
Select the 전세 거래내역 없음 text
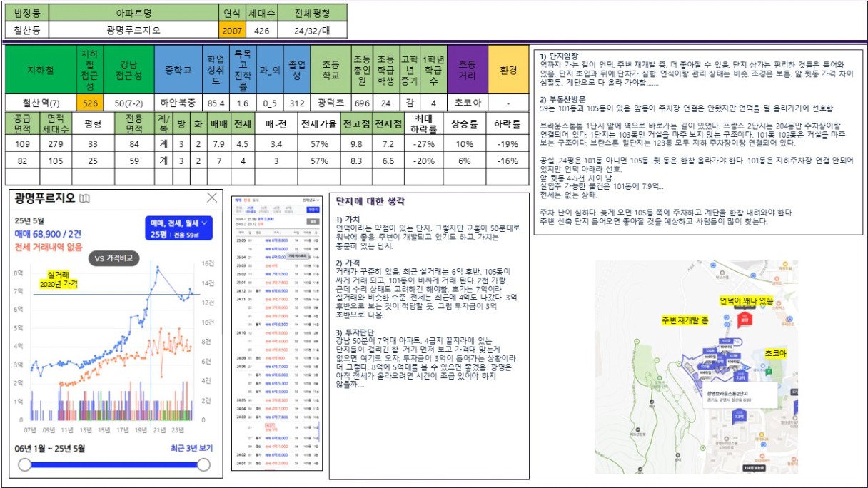point(47,247)
